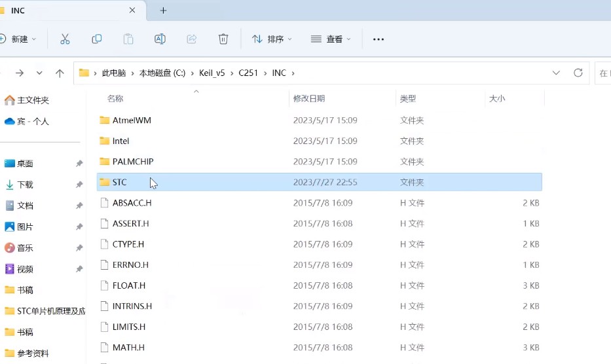The height and width of the screenshot is (364, 611).
Task: Navigate to 此电脑 in breadcrumb
Action: (x=114, y=73)
